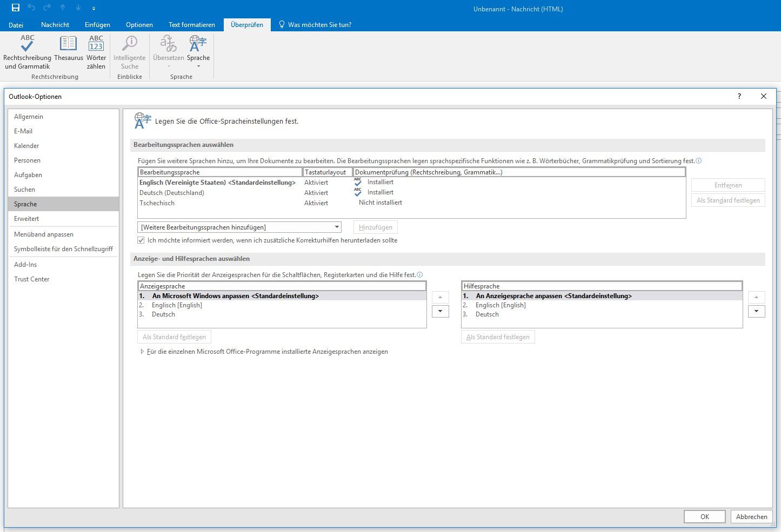This screenshot has width=781, height=532.
Task: Select Deutsch in Anzeigesprache list
Action: tap(282, 314)
